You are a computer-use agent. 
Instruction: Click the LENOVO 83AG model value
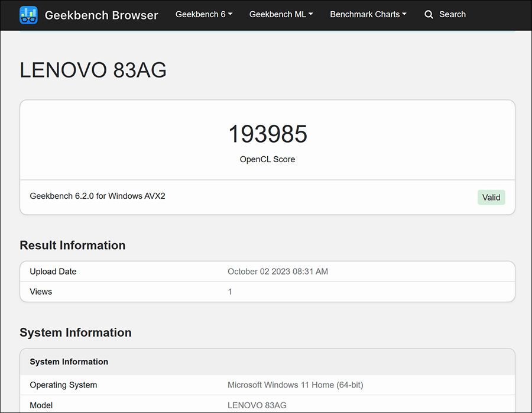(x=257, y=405)
